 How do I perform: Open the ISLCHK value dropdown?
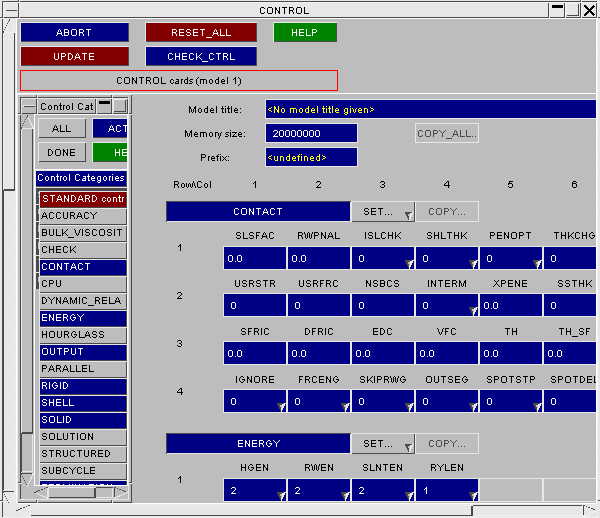pos(382,258)
